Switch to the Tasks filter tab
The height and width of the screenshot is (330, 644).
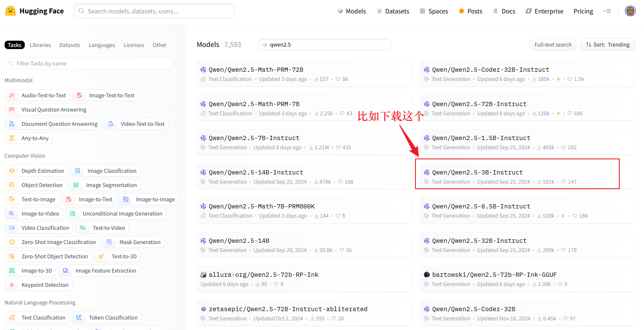point(15,45)
